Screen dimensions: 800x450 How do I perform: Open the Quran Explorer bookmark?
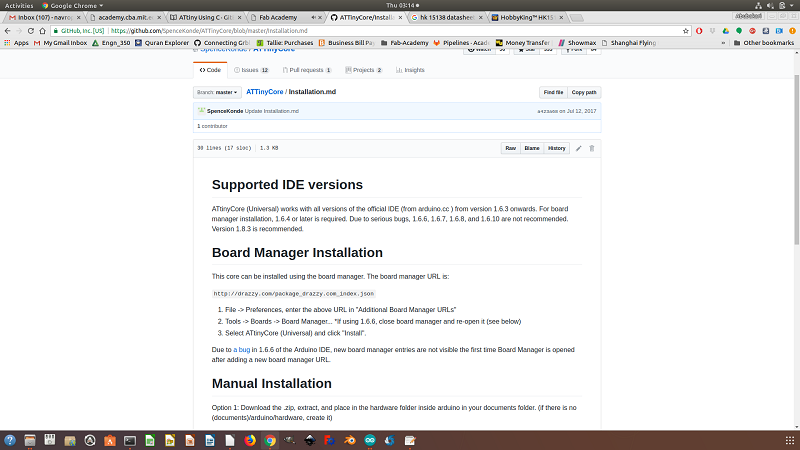coord(162,43)
